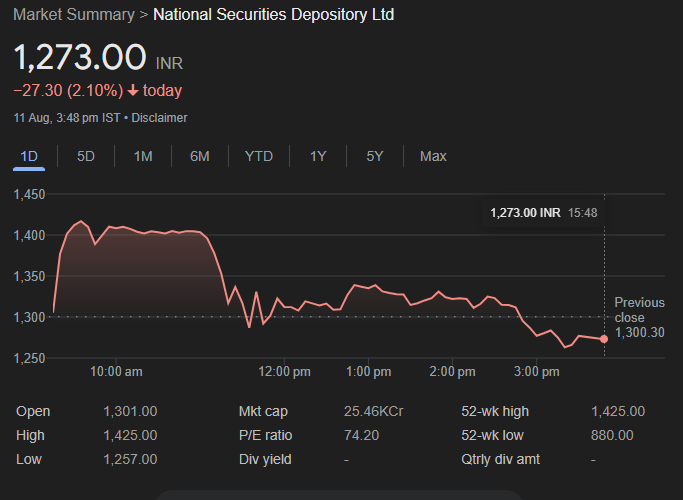This screenshot has width=683, height=500.
Task: Click the 52-wk high value 1,425.00
Action: click(x=618, y=412)
